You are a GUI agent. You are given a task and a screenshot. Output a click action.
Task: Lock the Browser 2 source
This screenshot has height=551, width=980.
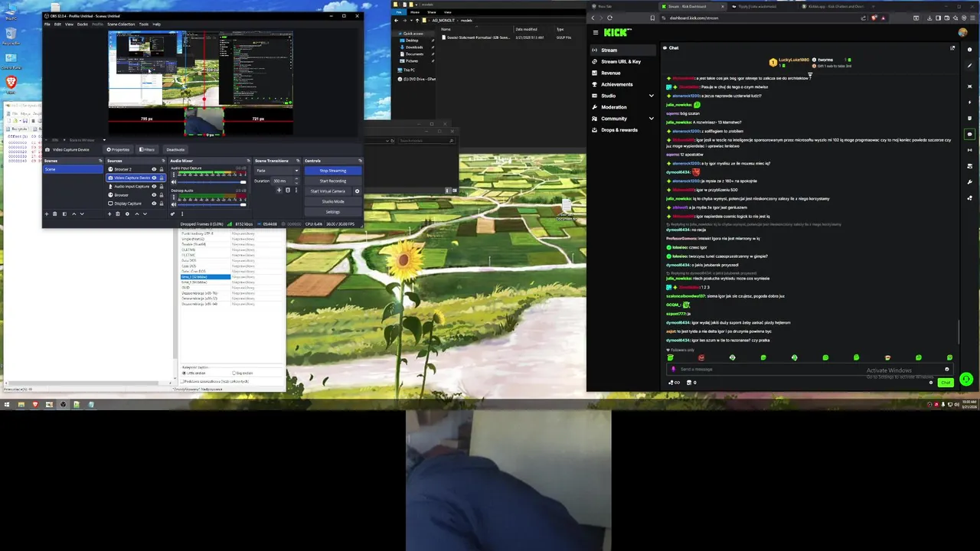pyautogui.click(x=162, y=169)
